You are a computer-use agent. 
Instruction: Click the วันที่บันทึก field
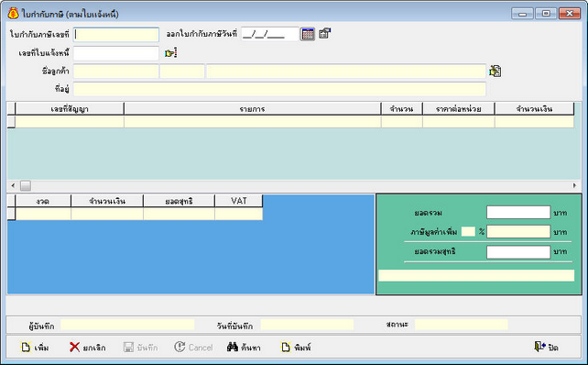point(307,326)
